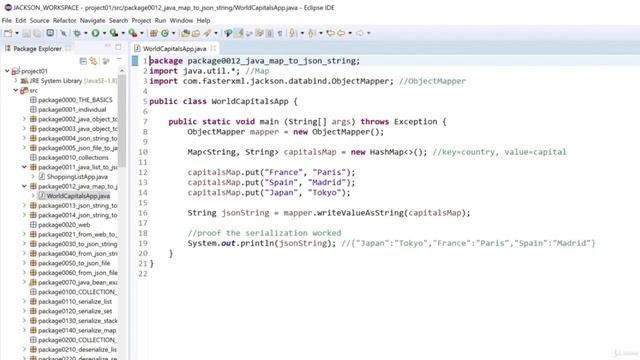The width and height of the screenshot is (640, 360).
Task: Toggle Skip All Breakpoints icon
Action: pyautogui.click(x=63, y=33)
